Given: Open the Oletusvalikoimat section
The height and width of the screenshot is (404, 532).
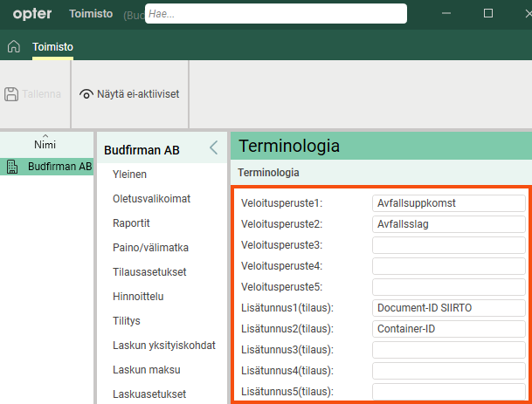Looking at the screenshot, I should 151,199.
